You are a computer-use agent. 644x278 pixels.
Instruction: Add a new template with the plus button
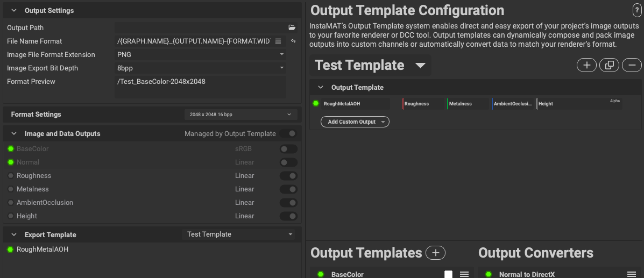point(586,65)
